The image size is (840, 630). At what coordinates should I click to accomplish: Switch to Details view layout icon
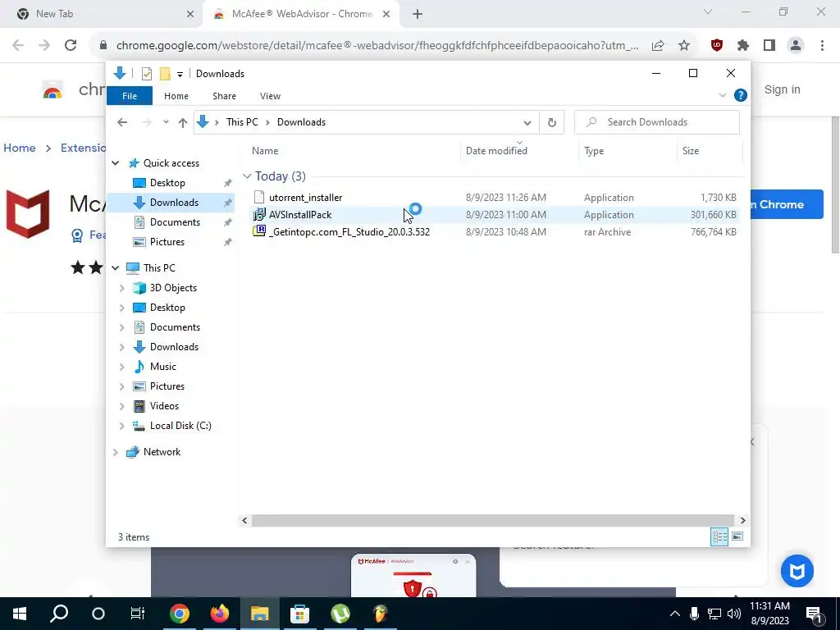[x=719, y=536]
